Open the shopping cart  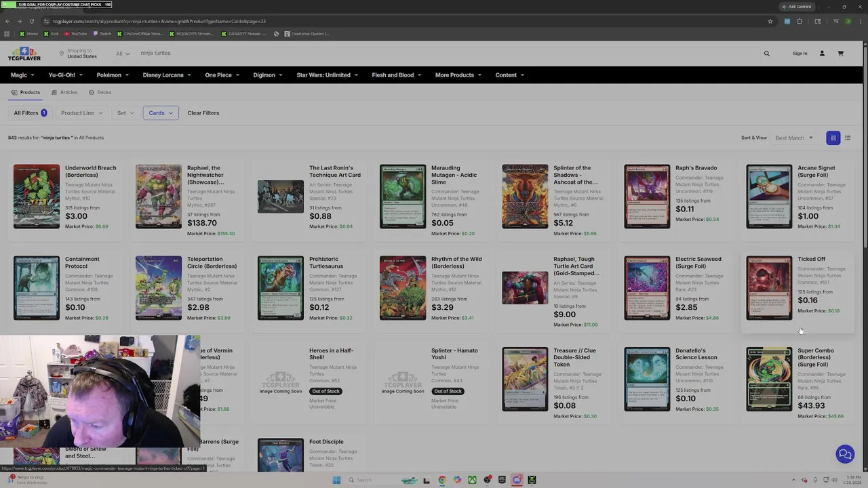coord(840,54)
